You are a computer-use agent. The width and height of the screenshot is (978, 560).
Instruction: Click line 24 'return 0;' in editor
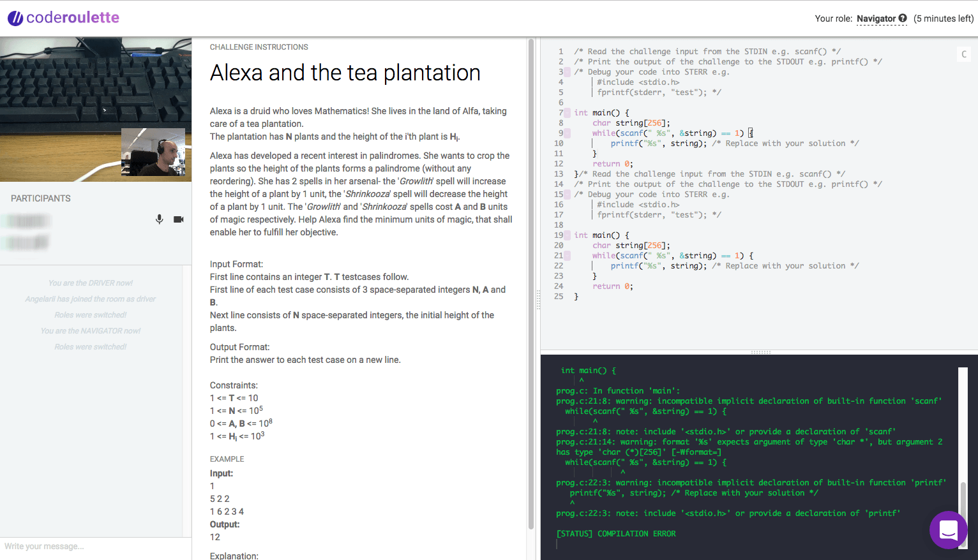(x=613, y=286)
